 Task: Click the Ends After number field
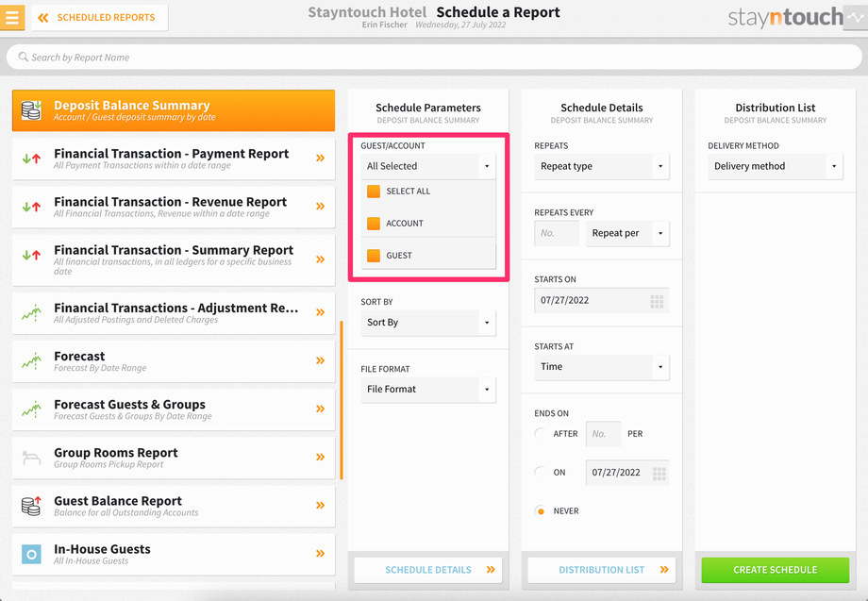click(603, 434)
